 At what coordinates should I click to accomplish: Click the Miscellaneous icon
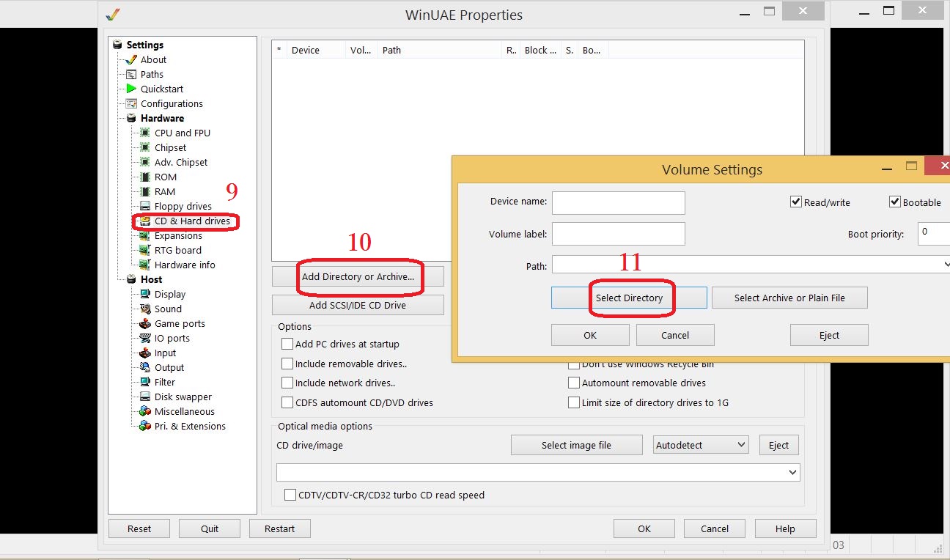[145, 411]
